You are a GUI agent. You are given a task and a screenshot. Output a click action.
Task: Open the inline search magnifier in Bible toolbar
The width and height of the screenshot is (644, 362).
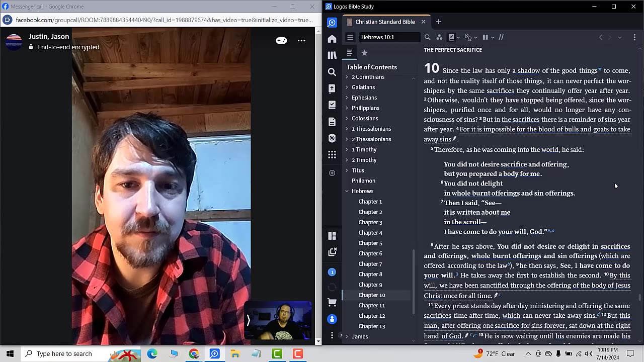coord(427,37)
